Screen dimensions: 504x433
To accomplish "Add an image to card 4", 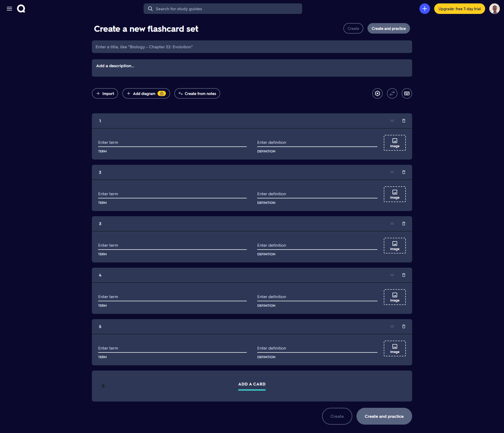I will pos(395,297).
